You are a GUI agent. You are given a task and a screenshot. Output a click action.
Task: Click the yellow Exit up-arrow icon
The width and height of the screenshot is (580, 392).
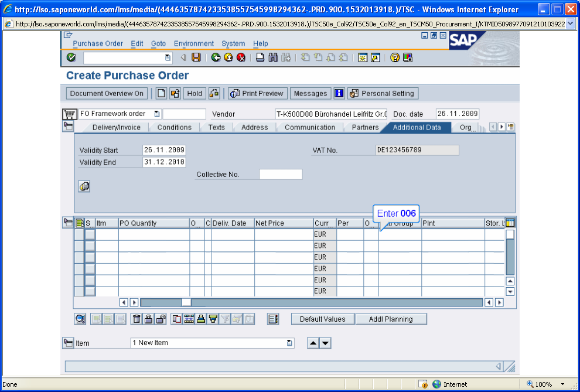(x=228, y=57)
